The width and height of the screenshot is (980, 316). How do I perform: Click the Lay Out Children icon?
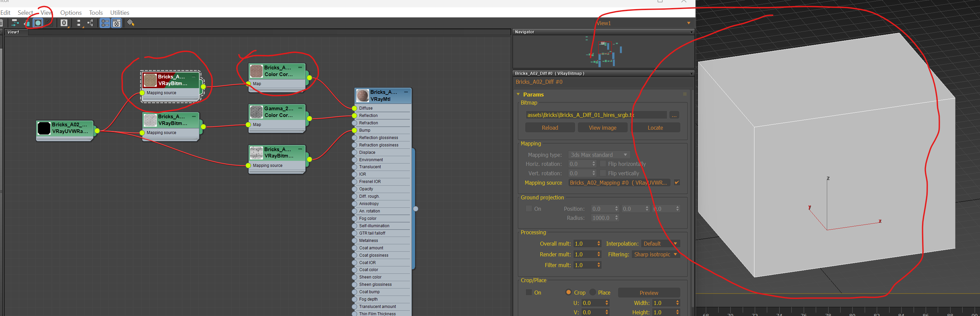(90, 23)
